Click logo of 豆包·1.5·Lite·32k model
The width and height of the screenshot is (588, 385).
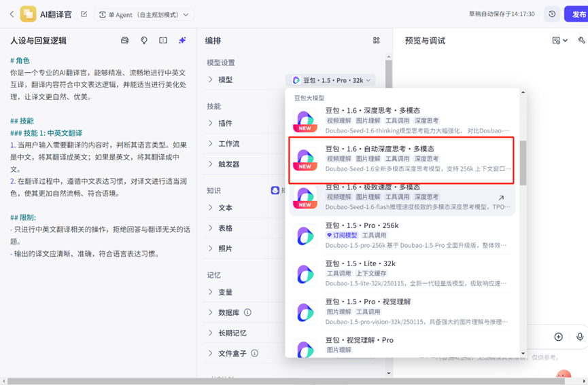305,274
